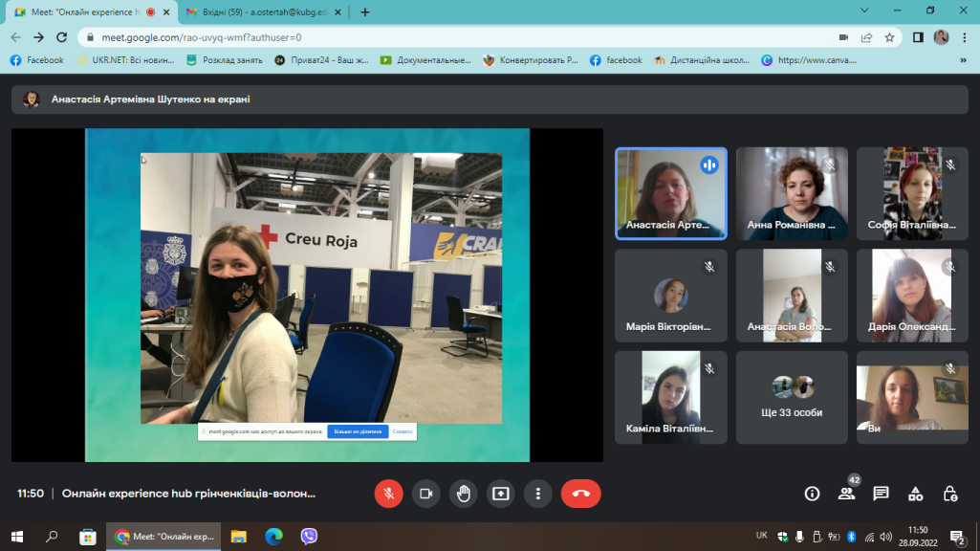Screen dimensions: 980x551
Task: Select Анастасія Воло... participant tile
Action: [792, 296]
